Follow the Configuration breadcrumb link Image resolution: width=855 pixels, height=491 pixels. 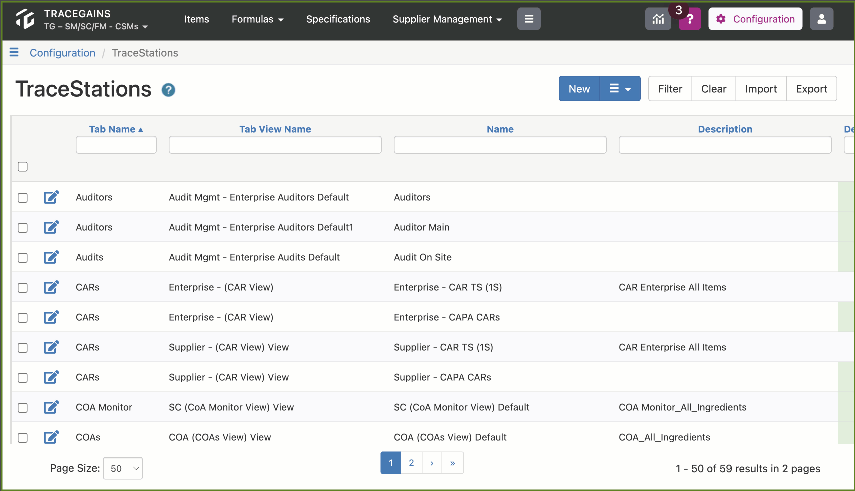[x=62, y=53]
